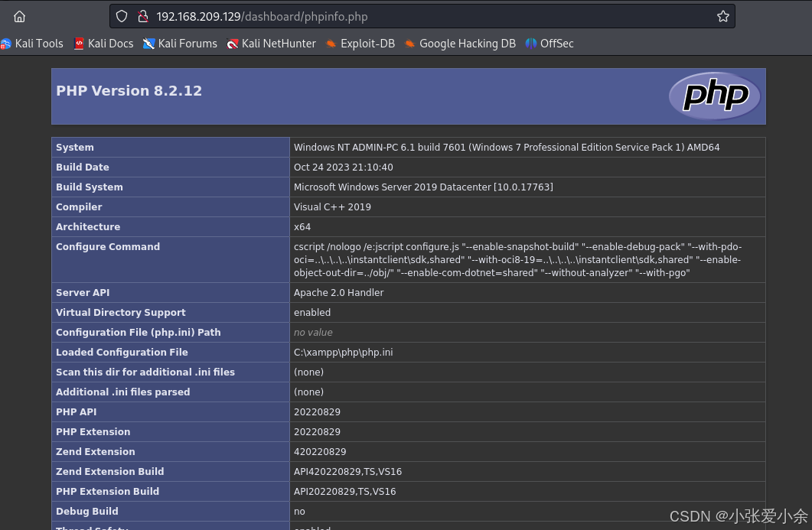The image size is (812, 530).
Task: Select the API420220829,TS,VS16 value
Action: (347, 472)
